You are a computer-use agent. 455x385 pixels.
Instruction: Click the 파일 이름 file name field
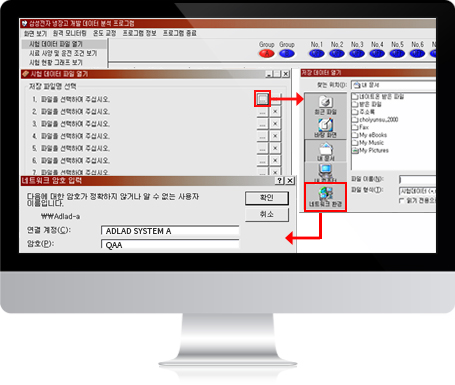click(x=417, y=180)
